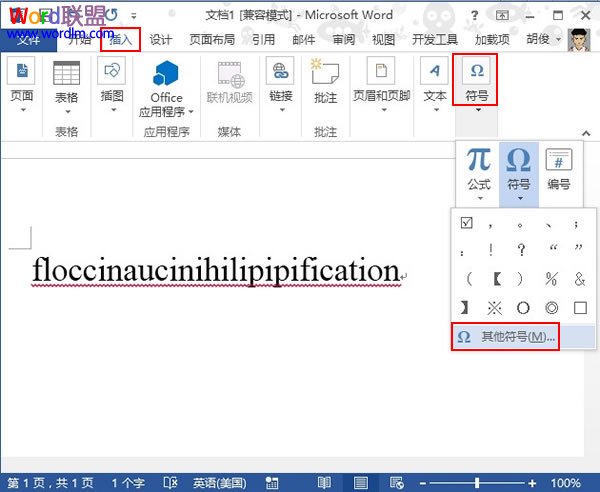Switch to the 开发工具 tab

435,39
